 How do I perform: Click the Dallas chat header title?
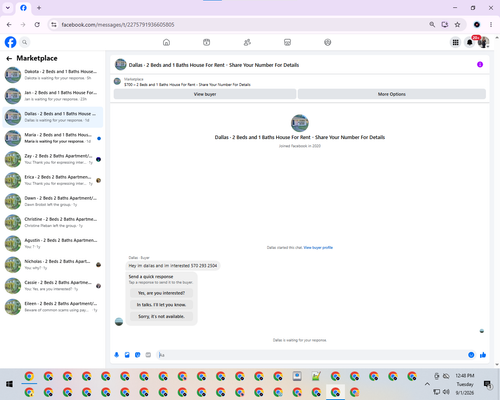(214, 65)
